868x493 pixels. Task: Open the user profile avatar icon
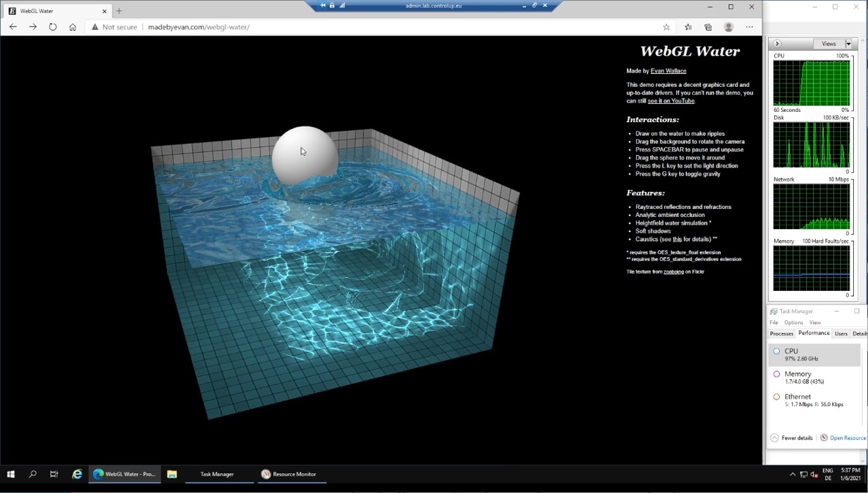pyautogui.click(x=728, y=27)
